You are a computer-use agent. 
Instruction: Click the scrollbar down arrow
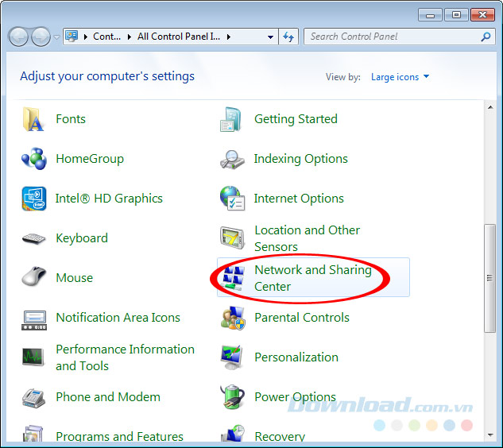click(490, 434)
